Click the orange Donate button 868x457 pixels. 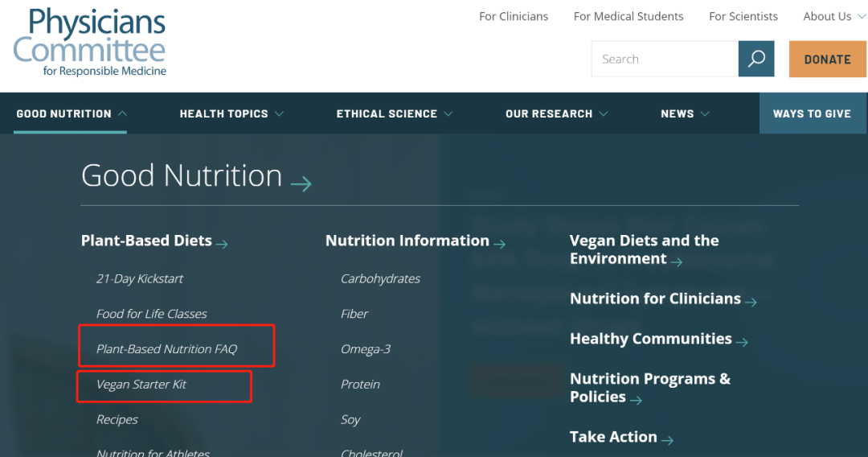click(x=827, y=59)
